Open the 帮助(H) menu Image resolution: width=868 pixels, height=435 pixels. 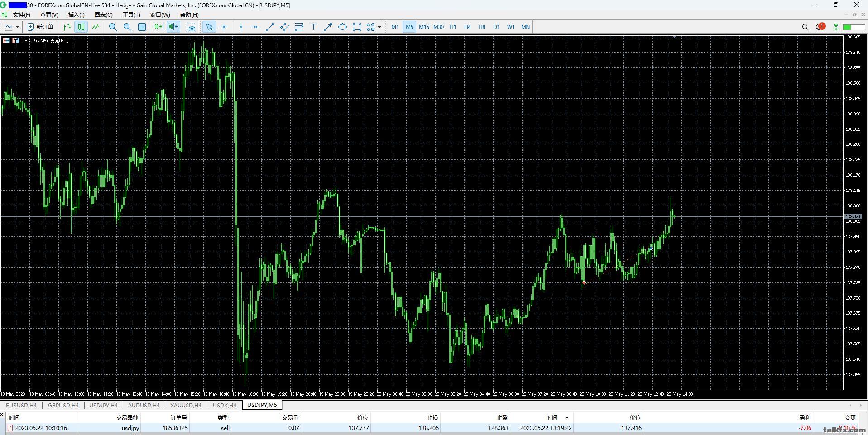[189, 15]
